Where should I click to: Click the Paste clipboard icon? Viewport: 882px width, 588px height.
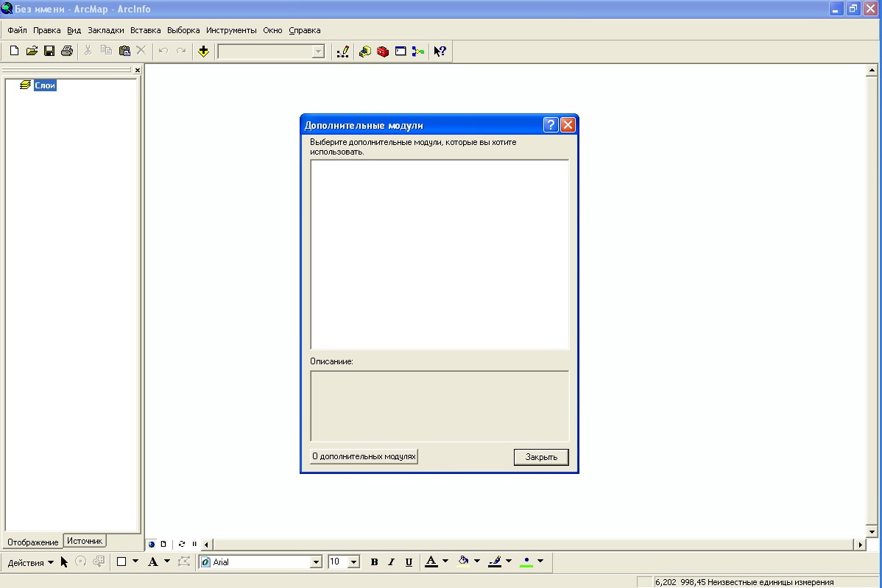coord(124,52)
